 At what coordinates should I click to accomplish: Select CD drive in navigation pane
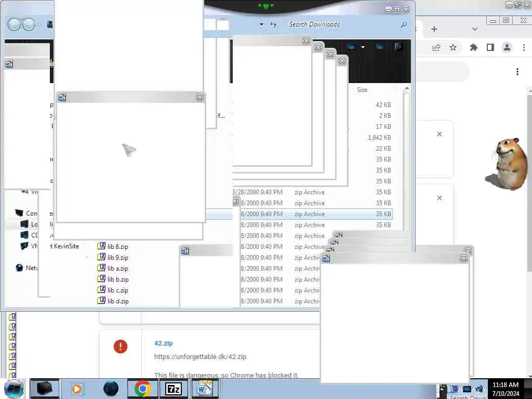point(29,235)
